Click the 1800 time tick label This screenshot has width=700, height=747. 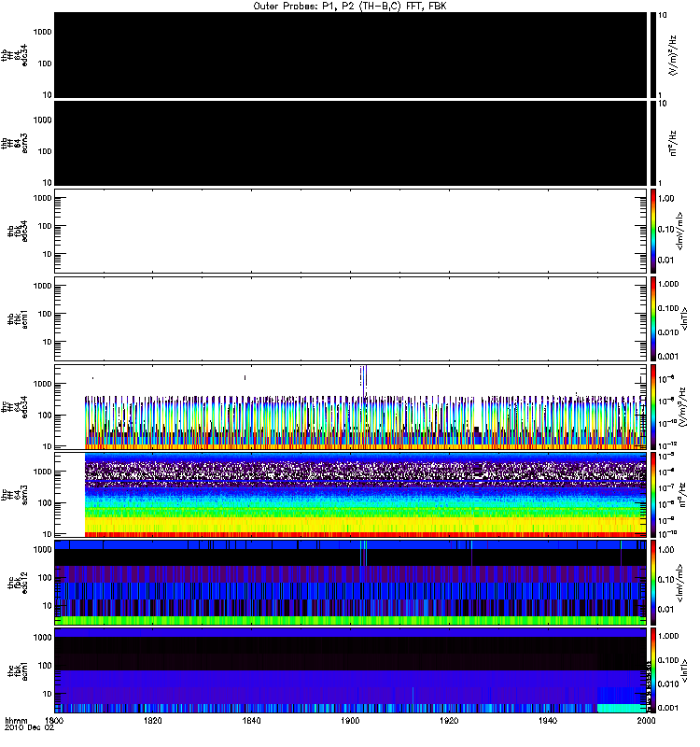coord(54,720)
